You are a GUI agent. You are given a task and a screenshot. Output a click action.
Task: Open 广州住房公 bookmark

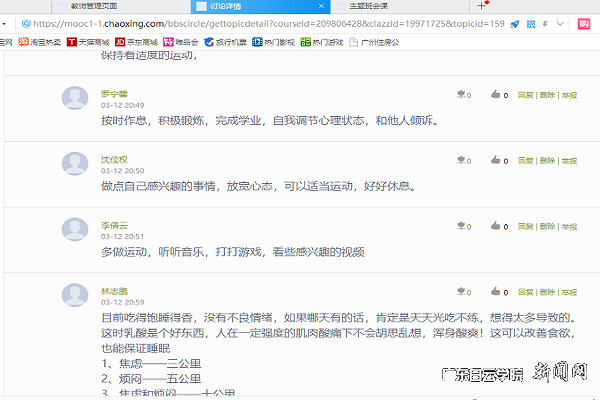374,42
